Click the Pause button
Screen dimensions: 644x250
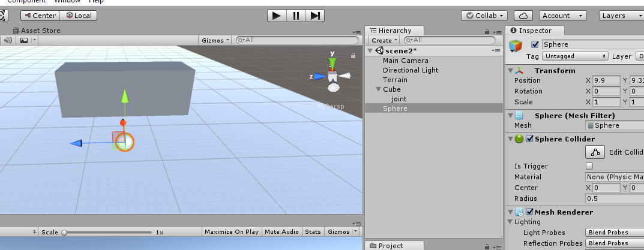point(296,16)
